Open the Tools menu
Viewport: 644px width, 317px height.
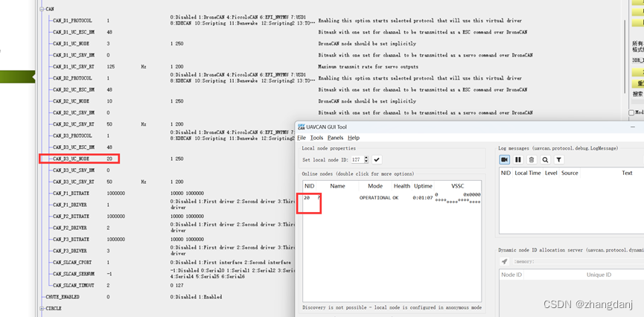(316, 138)
